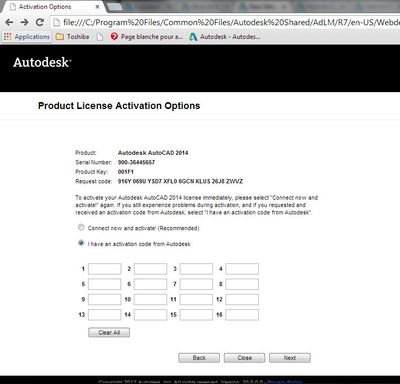Click activation code field 7
400x384 pixels.
tap(196, 284)
